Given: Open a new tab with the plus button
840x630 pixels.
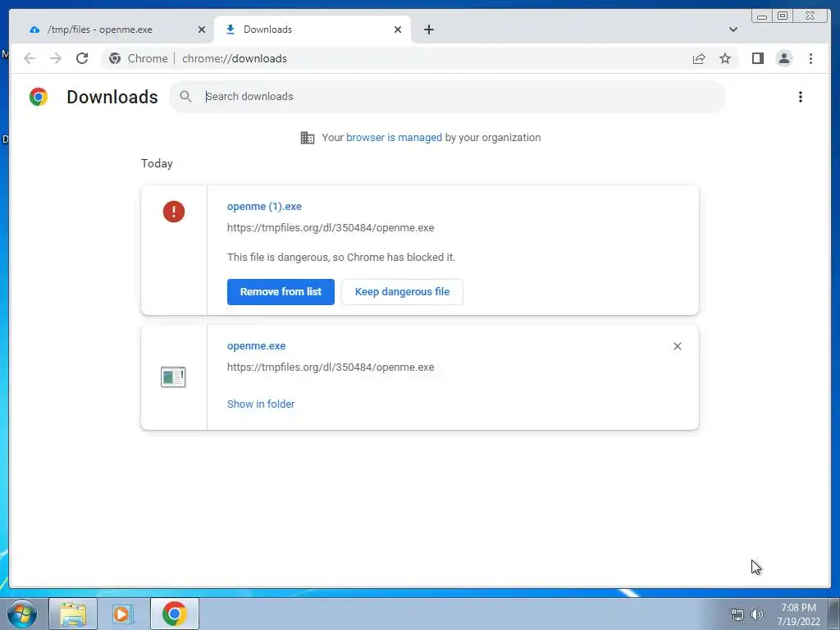Looking at the screenshot, I should click(428, 30).
